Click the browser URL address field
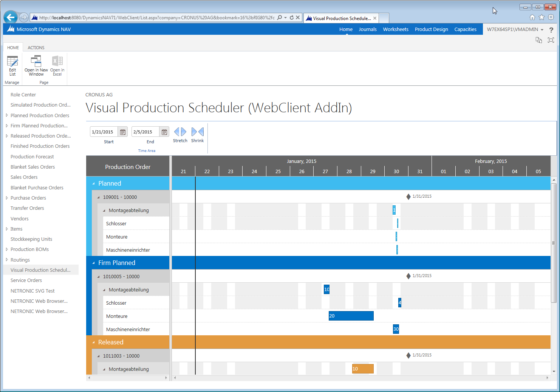 (157, 17)
